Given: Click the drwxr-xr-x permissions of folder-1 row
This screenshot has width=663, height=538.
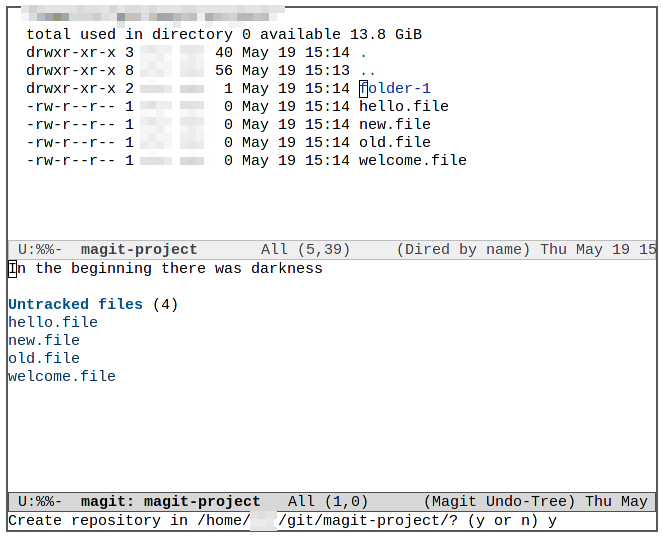Looking at the screenshot, I should pyautogui.click(x=71, y=88).
